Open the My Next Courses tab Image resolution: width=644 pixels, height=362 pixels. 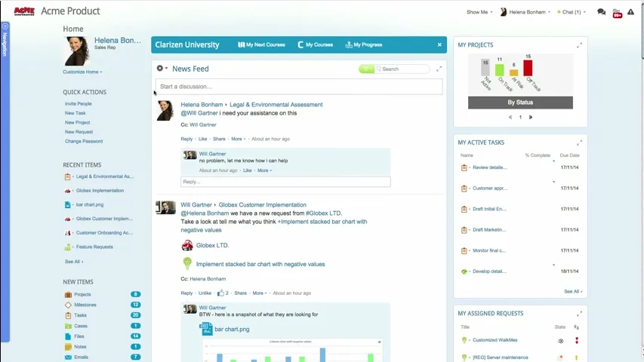click(x=261, y=44)
